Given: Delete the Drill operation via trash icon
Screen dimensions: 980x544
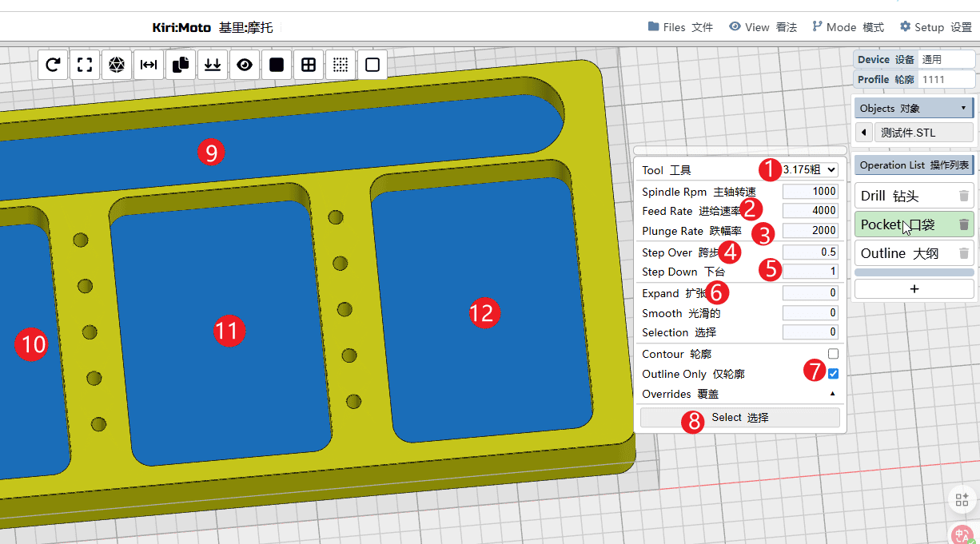Looking at the screenshot, I should (964, 196).
